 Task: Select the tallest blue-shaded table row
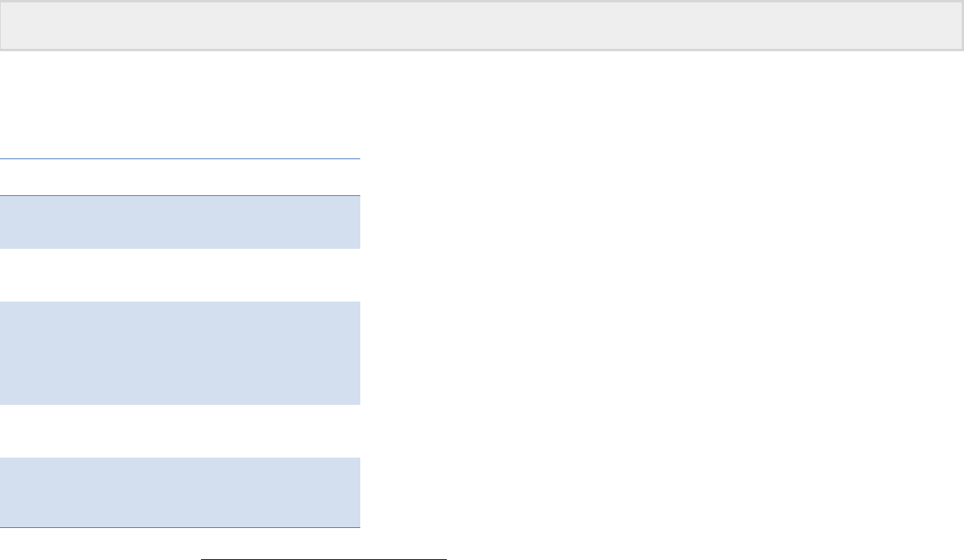(x=180, y=353)
